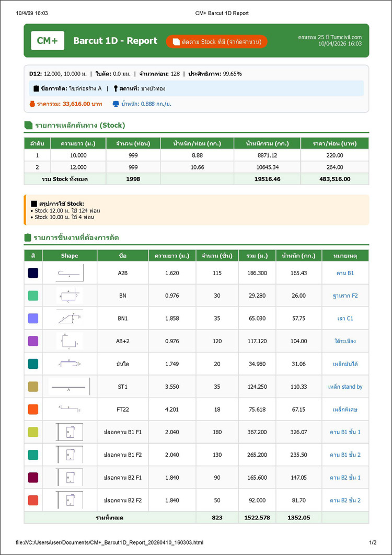Click the หมายเหตุ column header
This screenshot has width=392, height=555.
pyautogui.click(x=345, y=256)
